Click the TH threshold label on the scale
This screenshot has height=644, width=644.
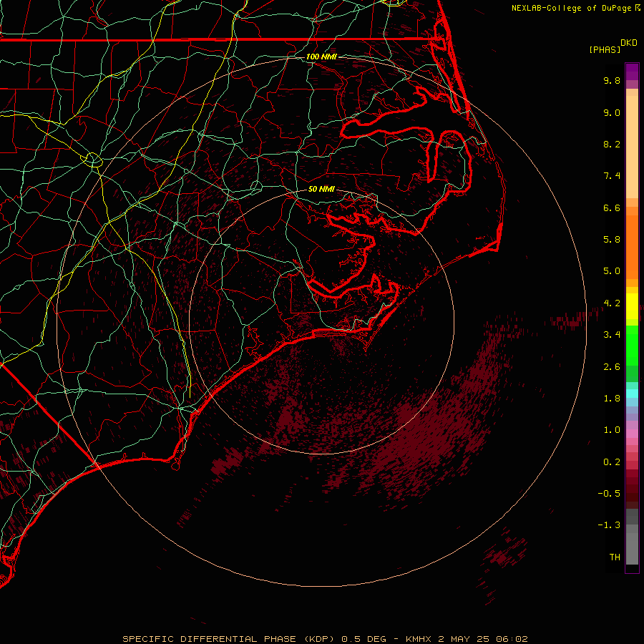tap(615, 557)
